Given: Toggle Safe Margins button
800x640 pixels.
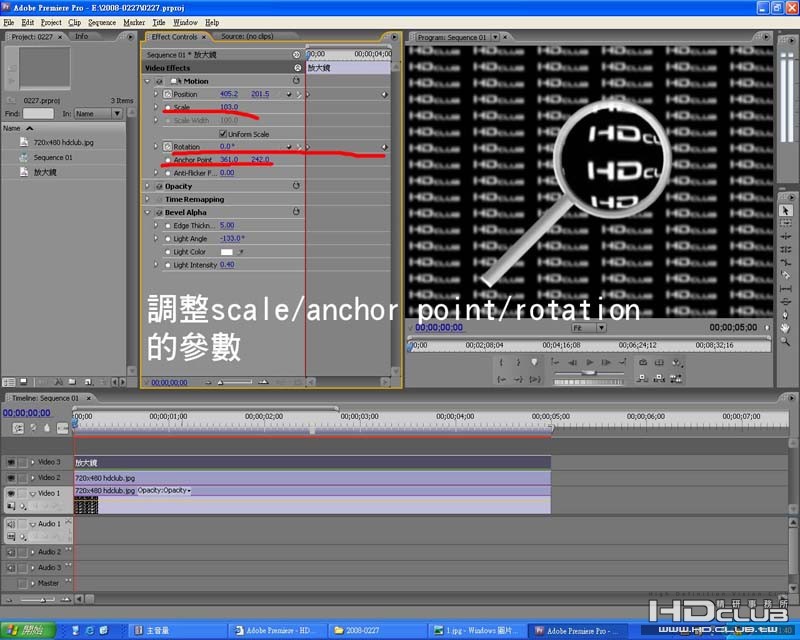Looking at the screenshot, I should 659,362.
